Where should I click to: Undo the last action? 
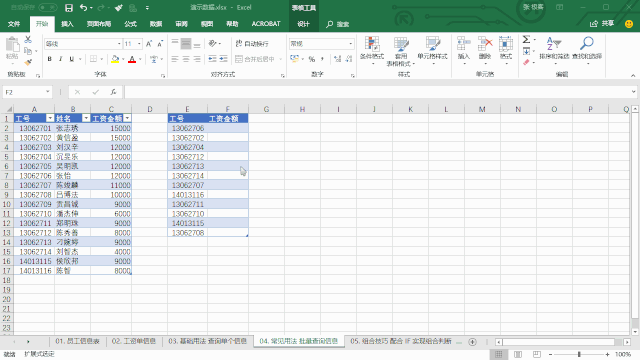(83, 8)
